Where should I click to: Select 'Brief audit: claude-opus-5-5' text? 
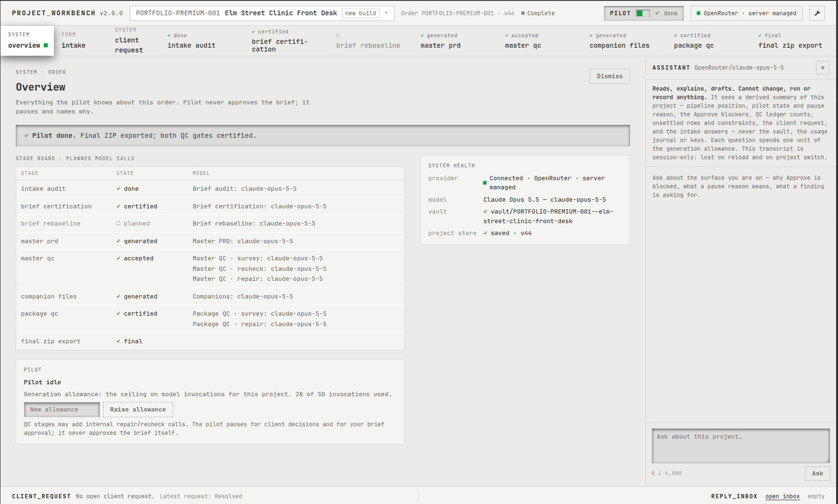[x=245, y=189]
